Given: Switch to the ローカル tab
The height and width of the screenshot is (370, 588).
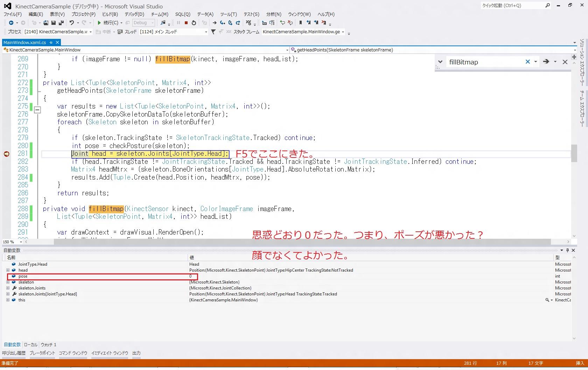Looking at the screenshot, I should click(30, 345).
